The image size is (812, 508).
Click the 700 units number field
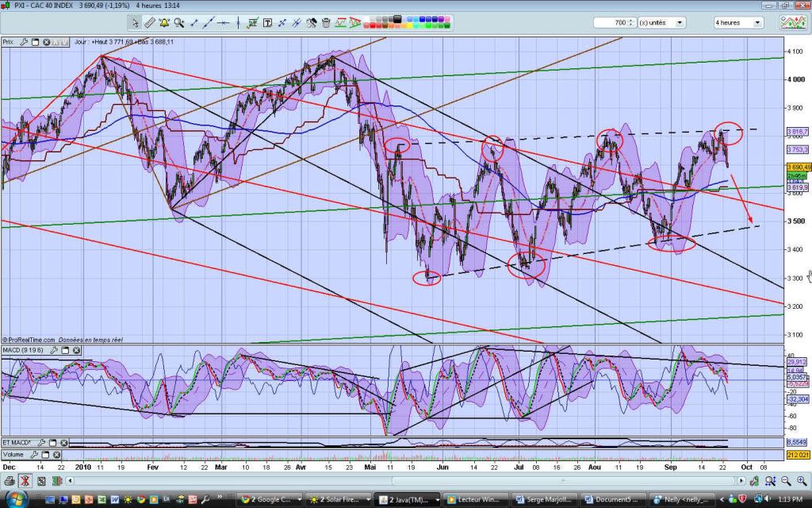pyautogui.click(x=614, y=22)
